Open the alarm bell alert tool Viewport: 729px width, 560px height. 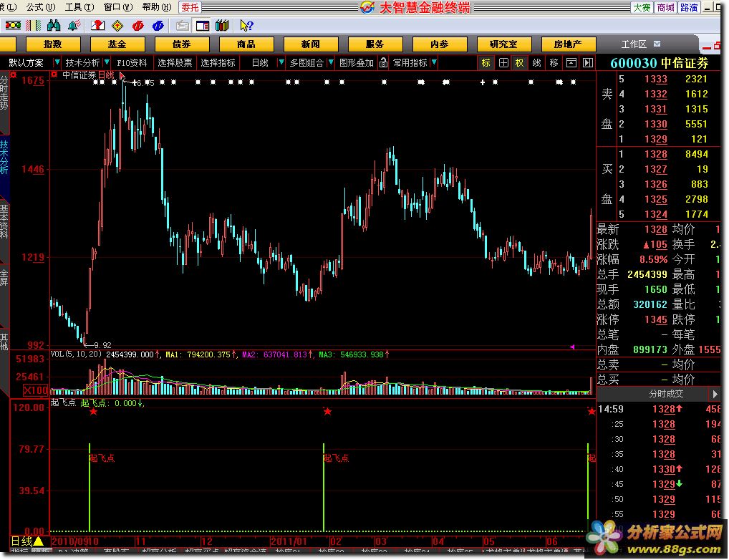tap(74, 25)
